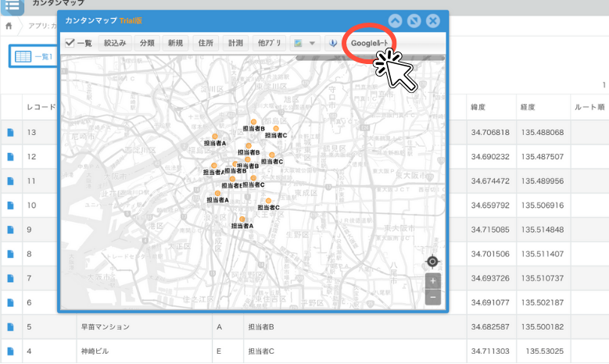Click the current location crosshair icon

[432, 262]
